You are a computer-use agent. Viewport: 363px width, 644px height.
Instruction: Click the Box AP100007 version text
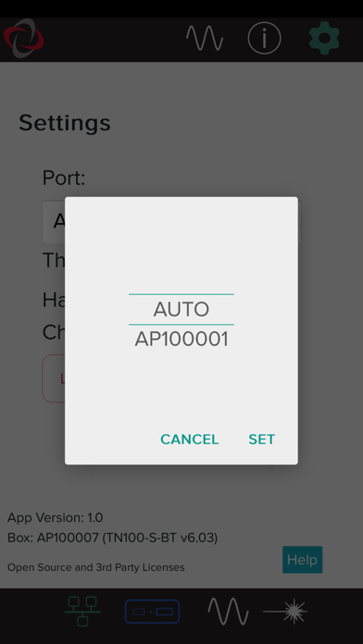click(113, 538)
